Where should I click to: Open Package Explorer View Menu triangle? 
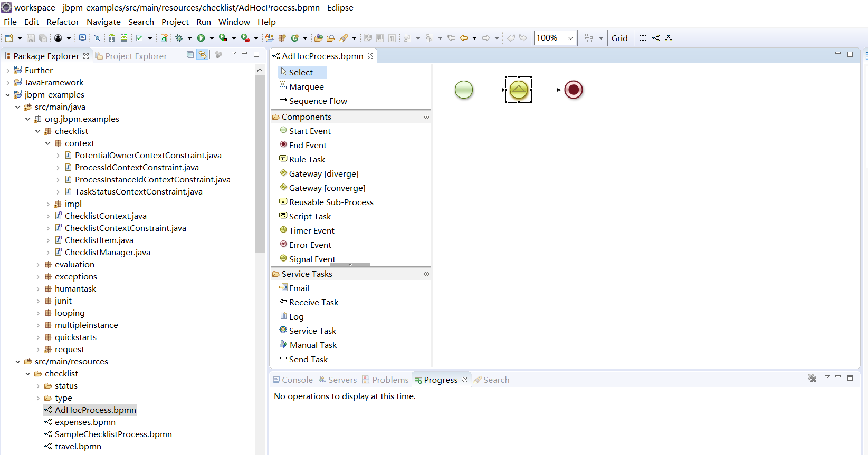pos(233,53)
